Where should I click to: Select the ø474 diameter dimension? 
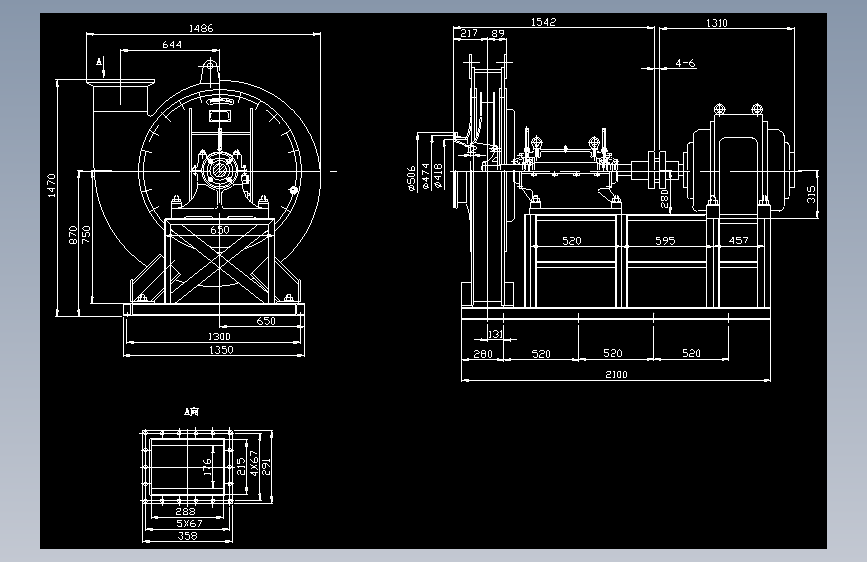click(x=425, y=176)
